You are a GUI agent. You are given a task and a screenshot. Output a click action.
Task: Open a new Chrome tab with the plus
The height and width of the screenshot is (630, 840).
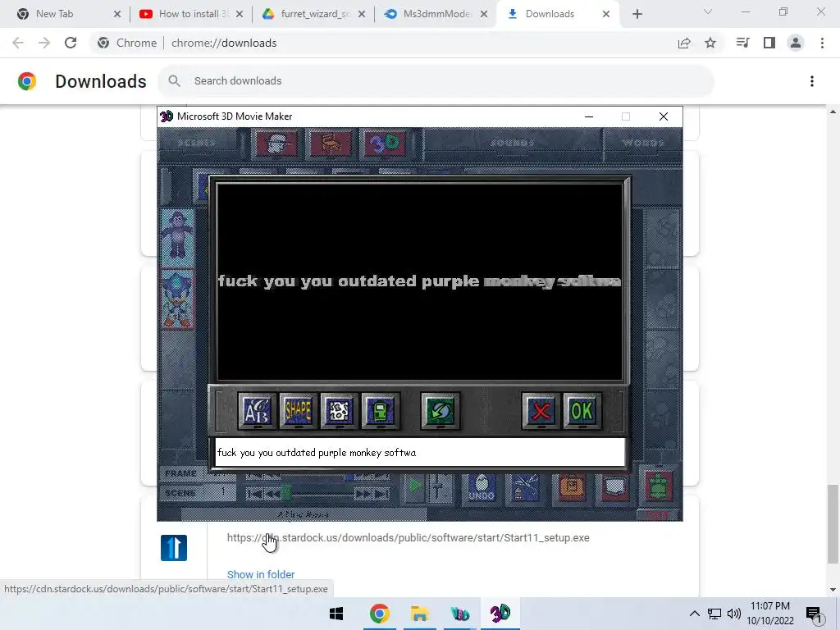point(637,14)
